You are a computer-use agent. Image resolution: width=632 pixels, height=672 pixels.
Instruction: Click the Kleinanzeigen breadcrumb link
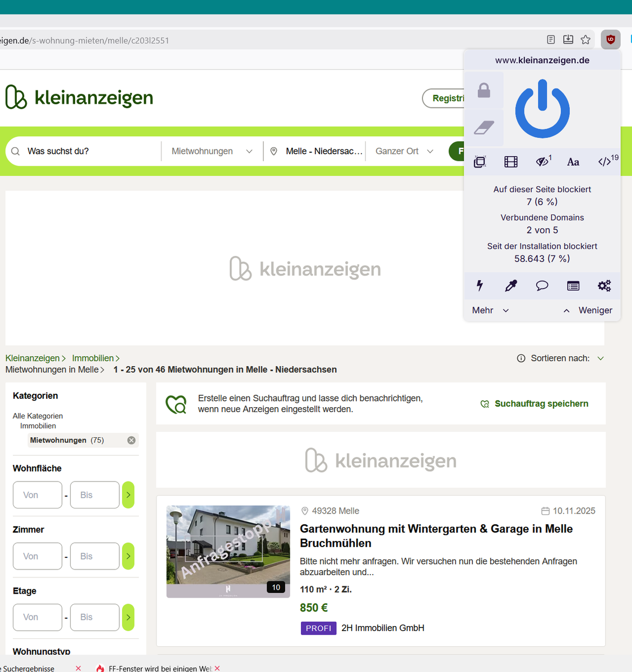(x=32, y=358)
